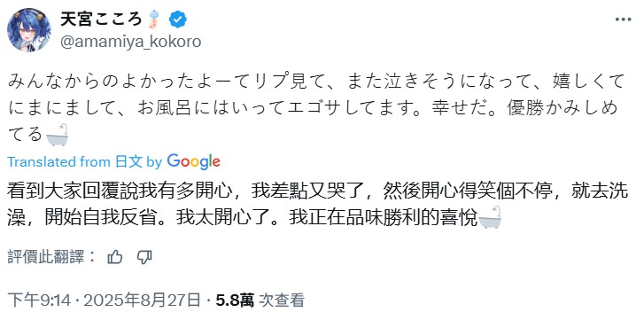This screenshot has width=644, height=320.
Task: Click the thumbs down translation rating icon
Action: pos(144,257)
